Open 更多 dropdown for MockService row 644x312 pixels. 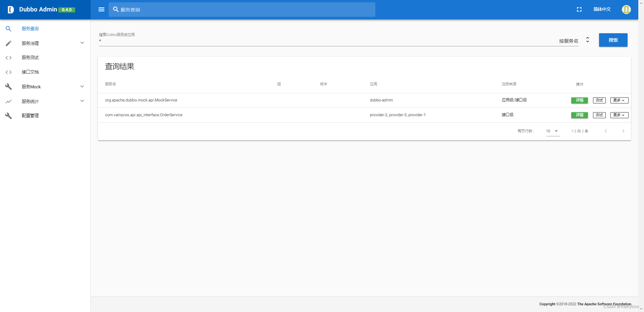(x=619, y=100)
